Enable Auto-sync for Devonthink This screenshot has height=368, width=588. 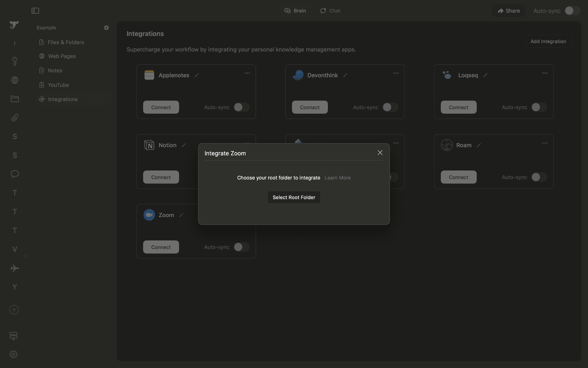pyautogui.click(x=390, y=107)
